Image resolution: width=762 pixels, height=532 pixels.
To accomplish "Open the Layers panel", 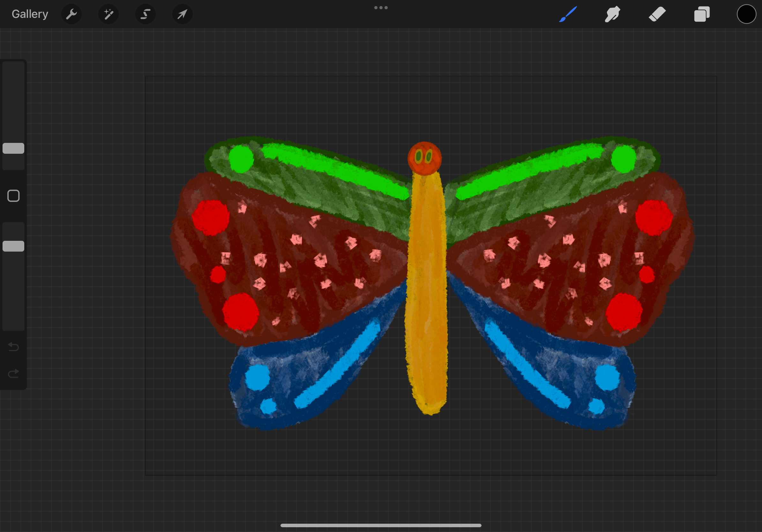I will pos(702,14).
